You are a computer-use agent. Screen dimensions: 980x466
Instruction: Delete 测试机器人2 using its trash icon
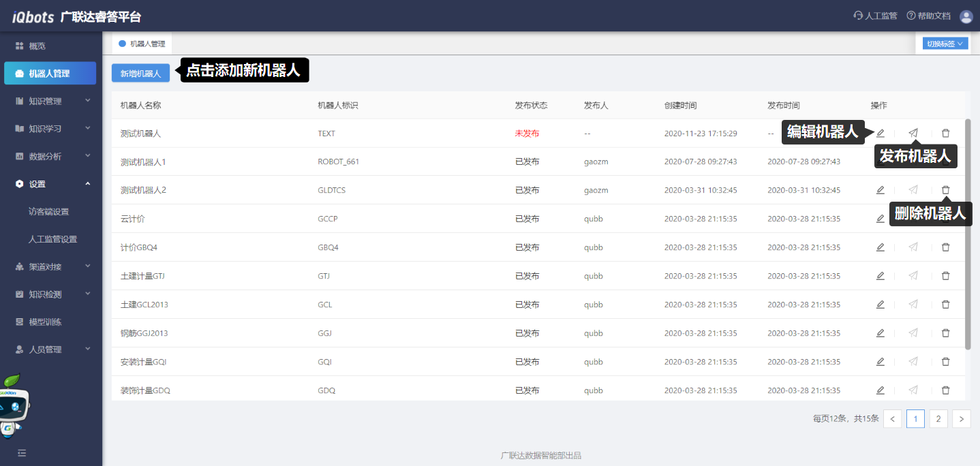pyautogui.click(x=945, y=190)
